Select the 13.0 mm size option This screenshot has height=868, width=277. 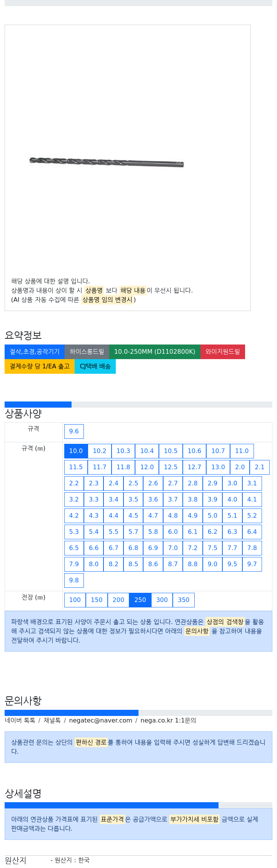218,467
